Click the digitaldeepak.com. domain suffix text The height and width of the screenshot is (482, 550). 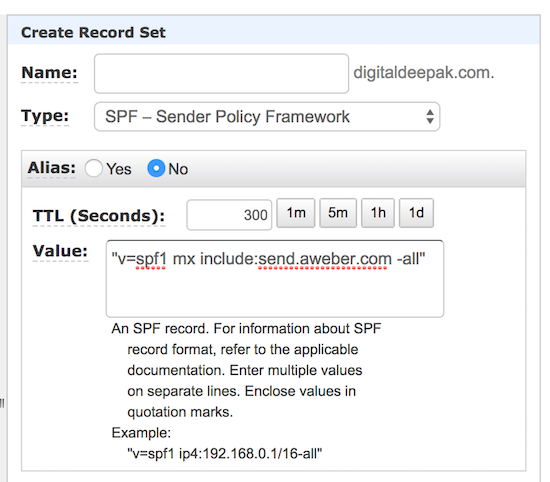(x=424, y=73)
